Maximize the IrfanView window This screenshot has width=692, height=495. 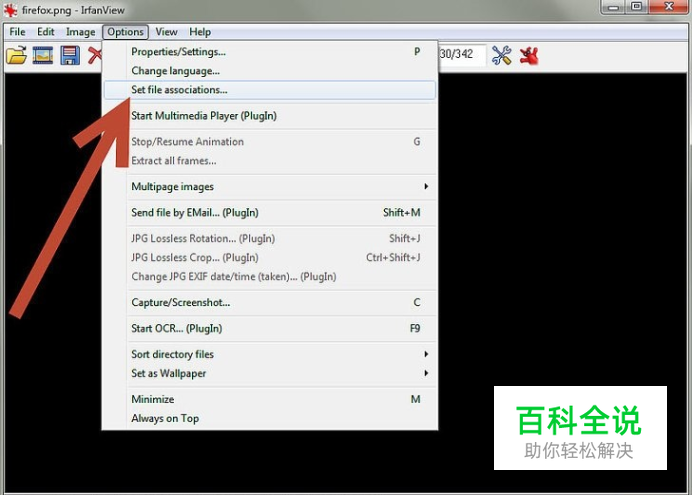point(637,7)
